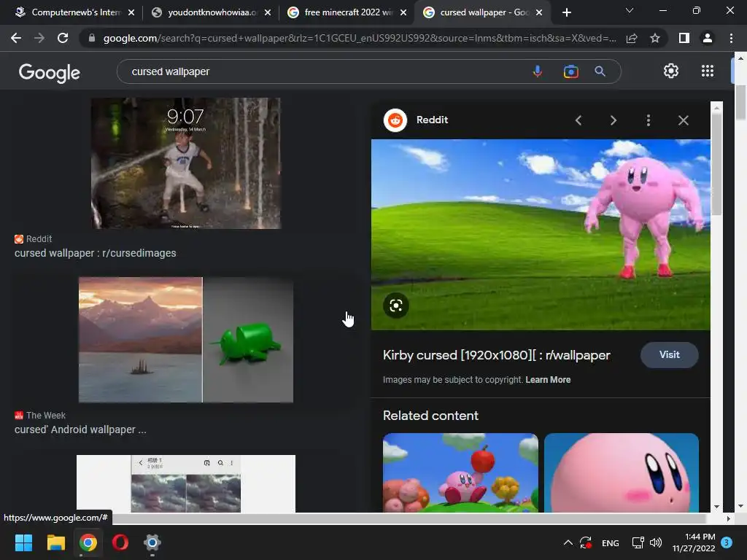The width and height of the screenshot is (747, 560).
Task: Launch Opera from the taskbar
Action: [x=120, y=542]
